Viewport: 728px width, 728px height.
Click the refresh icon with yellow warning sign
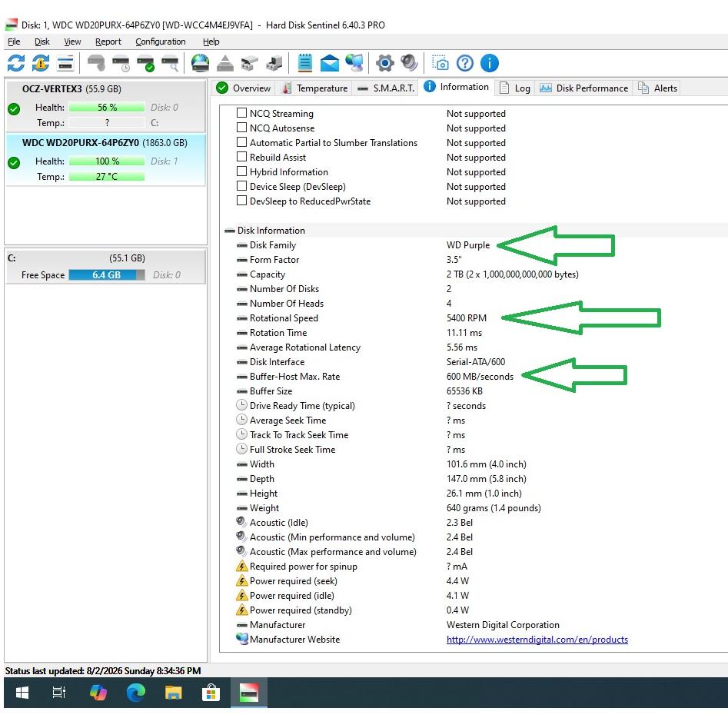click(x=41, y=63)
